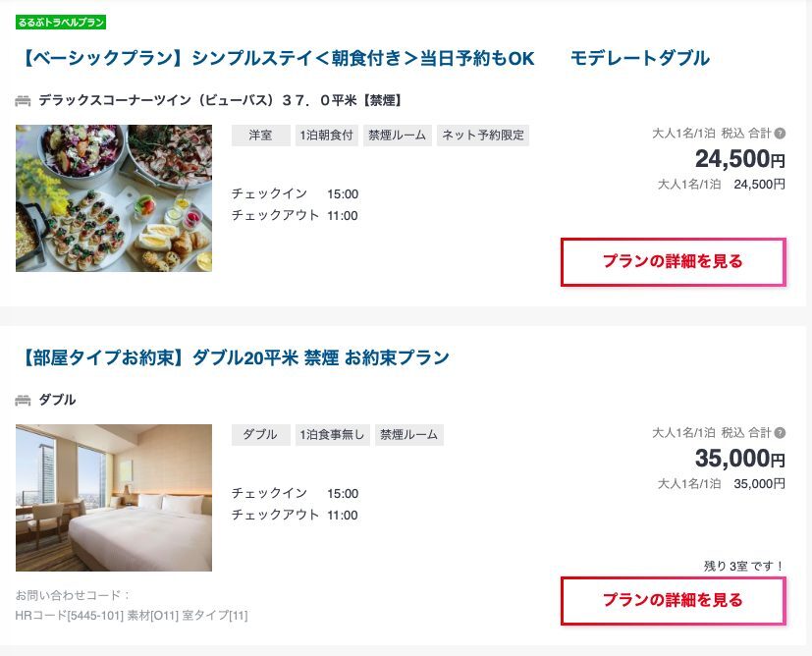Open the ? help icon beside the 35,000円 total

click(779, 431)
